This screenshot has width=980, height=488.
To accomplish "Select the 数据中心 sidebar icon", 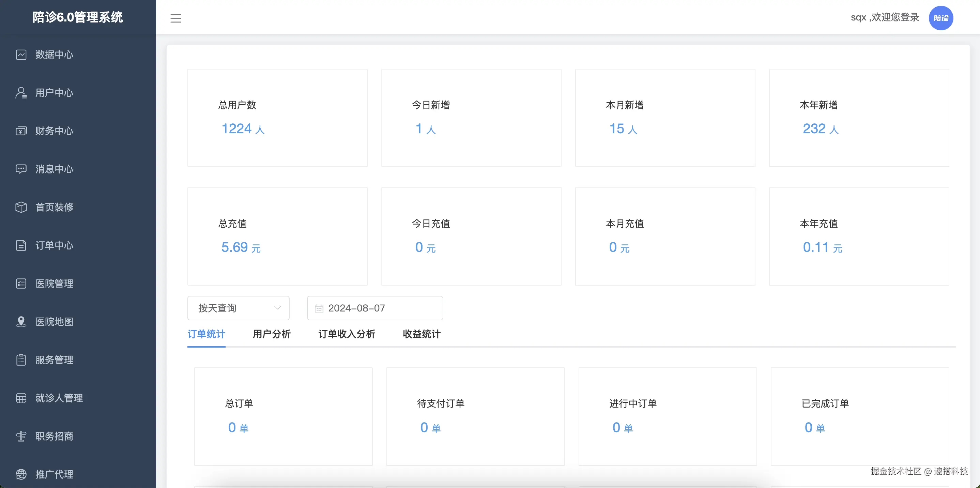I will (x=21, y=55).
